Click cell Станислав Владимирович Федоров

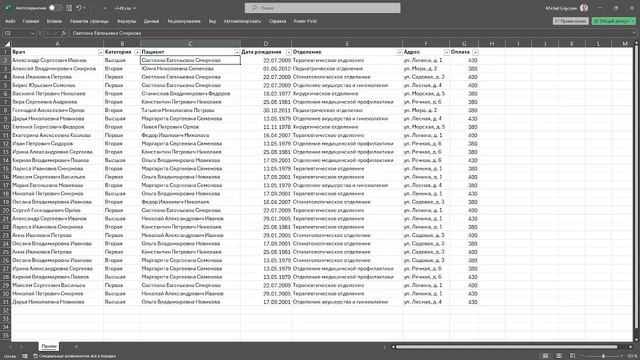190,93
